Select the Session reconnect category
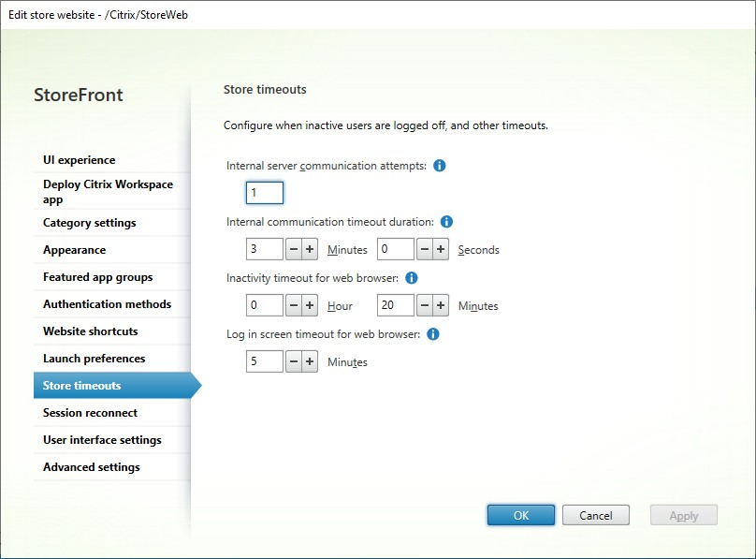756x559 pixels. pos(89,412)
